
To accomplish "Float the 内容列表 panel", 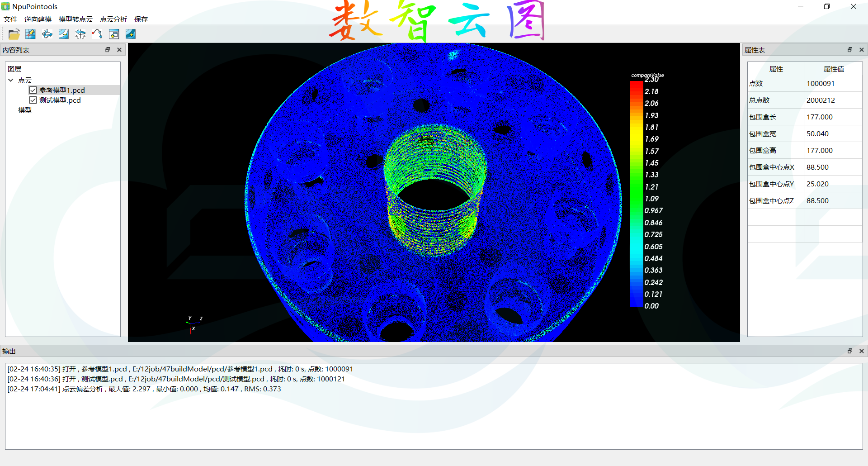I will 108,50.
